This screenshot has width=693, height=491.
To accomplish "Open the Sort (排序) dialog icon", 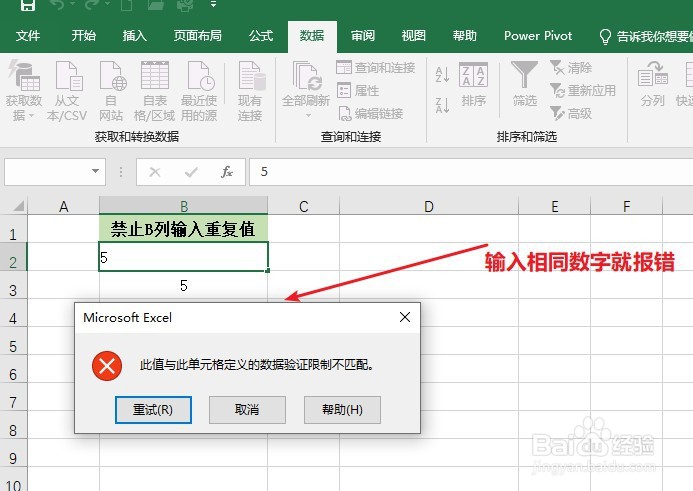I will pos(473,74).
